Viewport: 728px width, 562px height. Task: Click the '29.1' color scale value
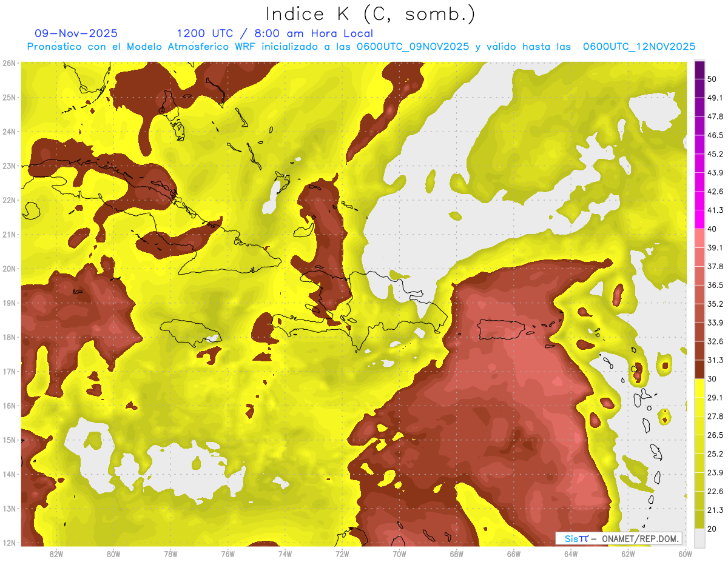715,397
